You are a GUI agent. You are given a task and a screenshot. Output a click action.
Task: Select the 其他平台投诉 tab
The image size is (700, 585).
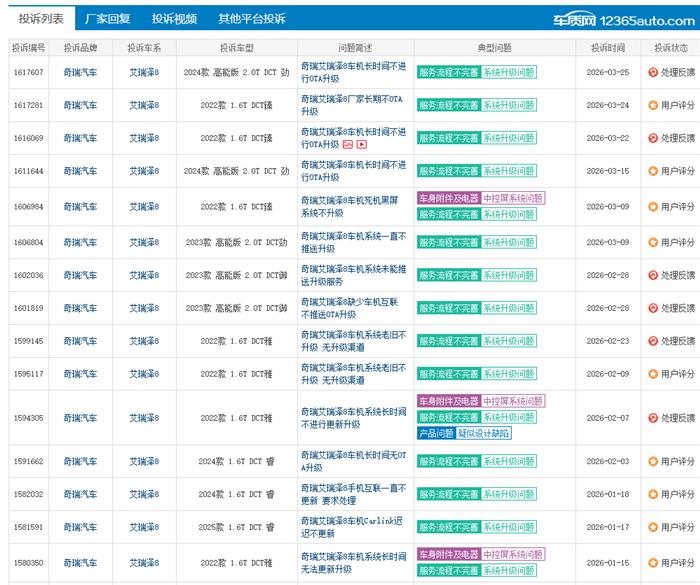(x=251, y=19)
